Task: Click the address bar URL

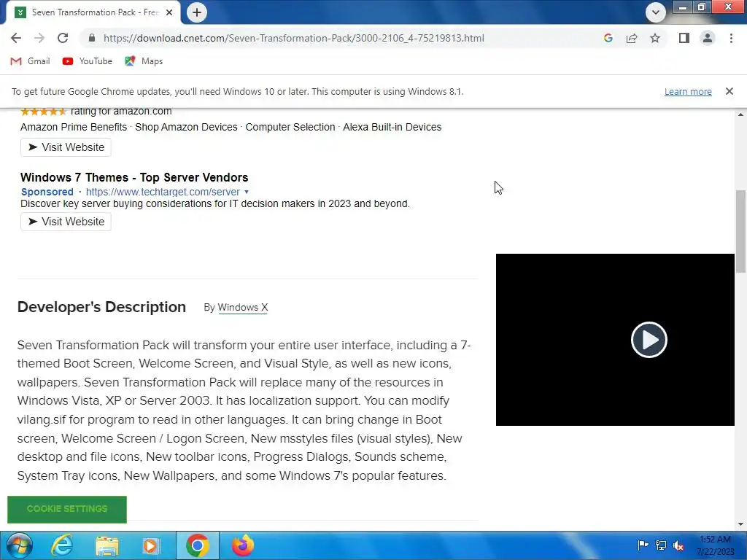Action: point(293,38)
